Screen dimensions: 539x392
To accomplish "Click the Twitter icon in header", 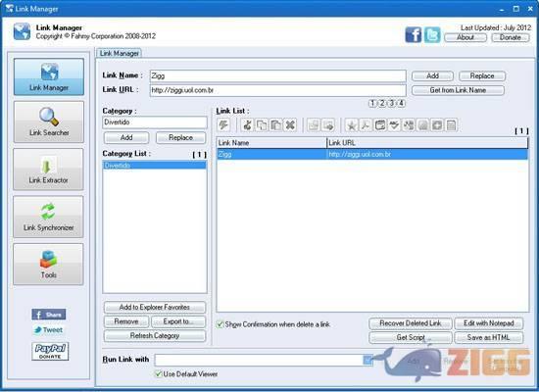I will click(x=432, y=34).
